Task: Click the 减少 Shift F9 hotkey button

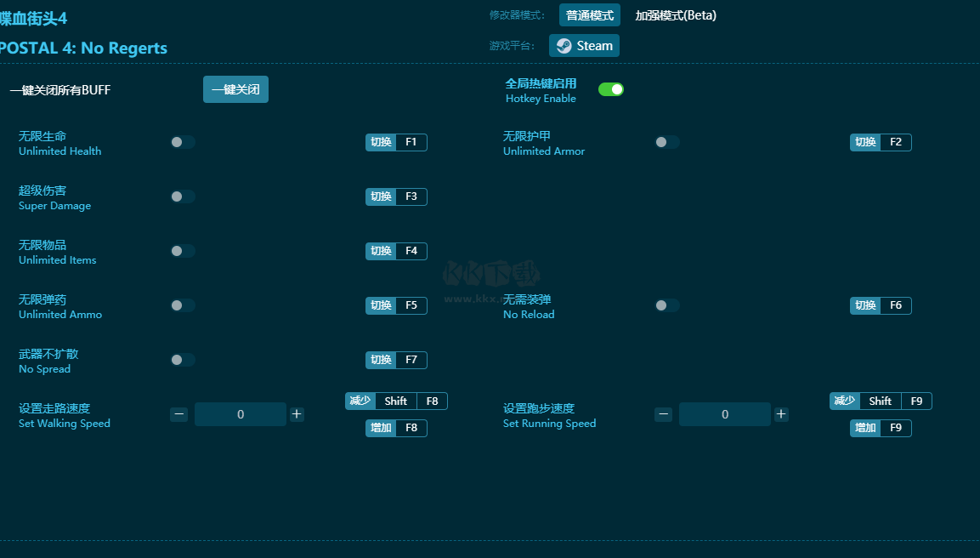Action: pyautogui.click(x=881, y=401)
